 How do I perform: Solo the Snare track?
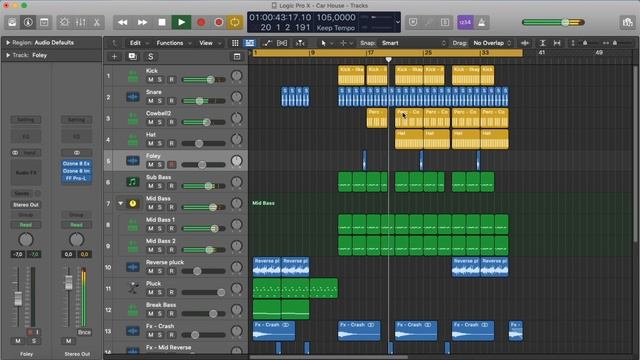click(160, 101)
